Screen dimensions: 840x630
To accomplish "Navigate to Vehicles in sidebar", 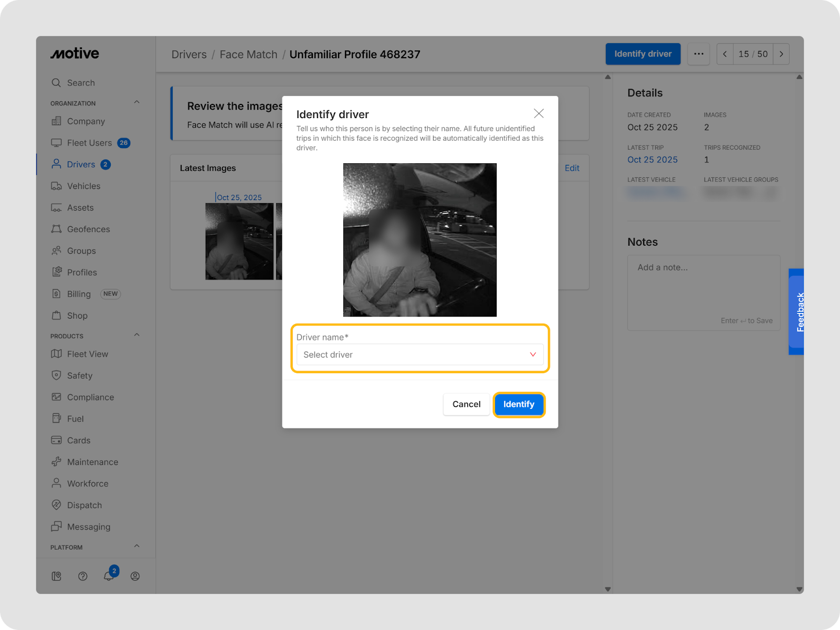I will click(x=83, y=186).
